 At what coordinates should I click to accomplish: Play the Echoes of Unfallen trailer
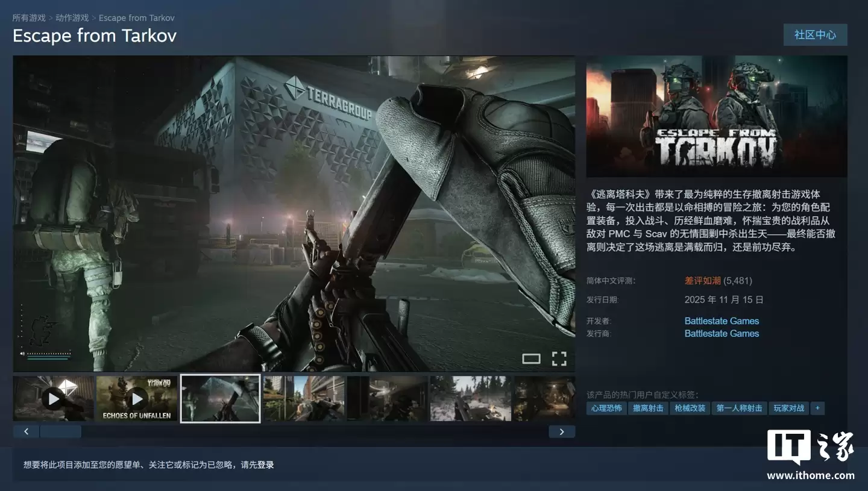[x=137, y=398]
